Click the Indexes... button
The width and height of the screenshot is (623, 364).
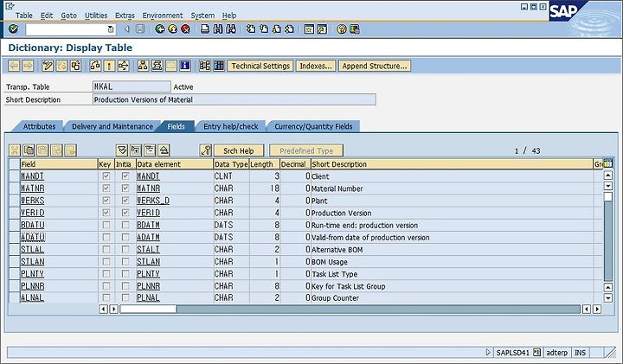coord(316,66)
